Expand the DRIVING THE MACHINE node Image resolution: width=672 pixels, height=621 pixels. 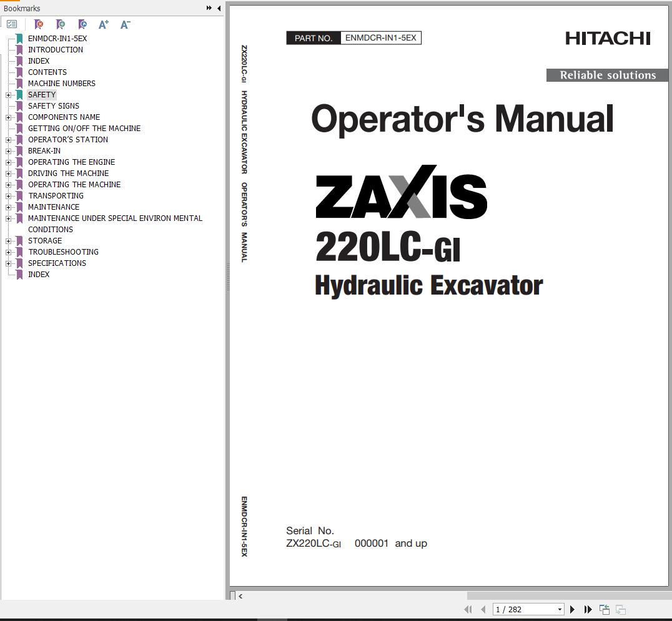coord(8,174)
